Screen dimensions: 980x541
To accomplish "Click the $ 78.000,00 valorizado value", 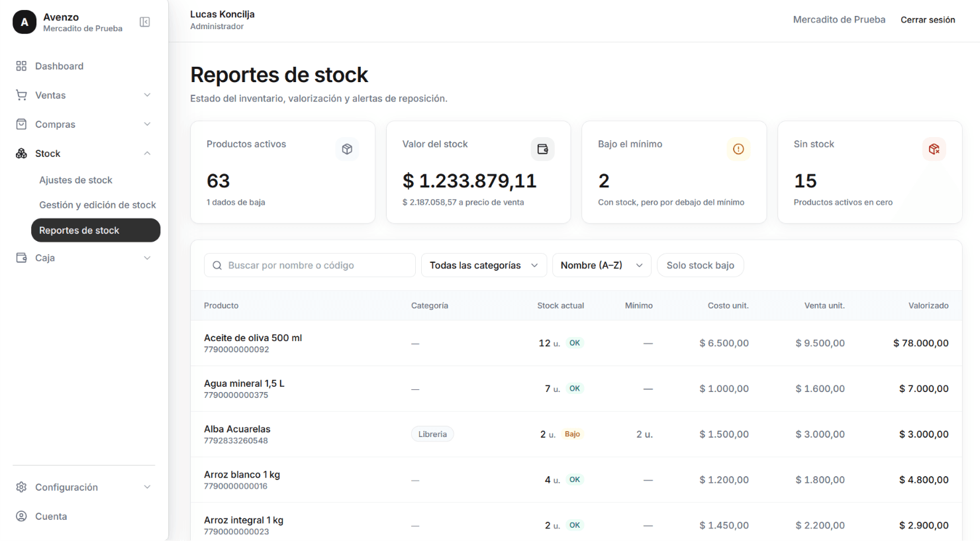I will (921, 343).
